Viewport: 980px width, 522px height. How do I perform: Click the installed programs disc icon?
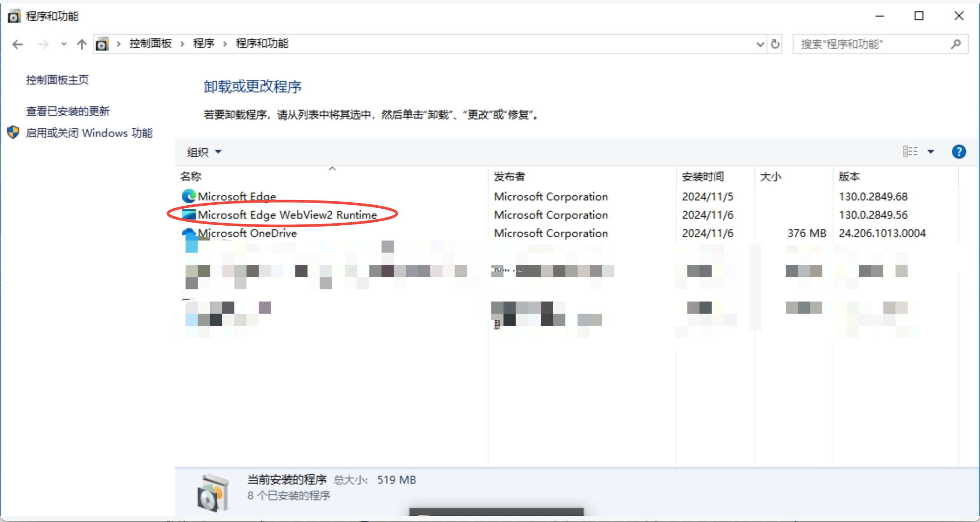[213, 492]
